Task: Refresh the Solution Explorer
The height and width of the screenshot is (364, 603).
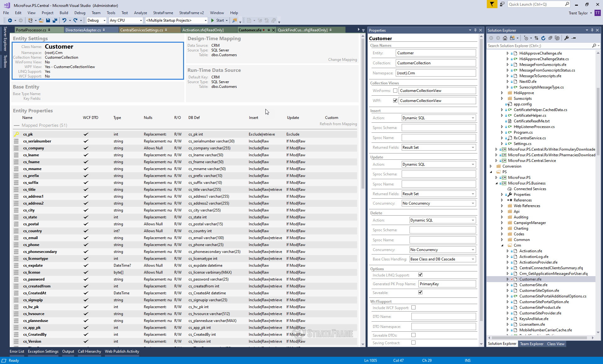Action: (543, 38)
